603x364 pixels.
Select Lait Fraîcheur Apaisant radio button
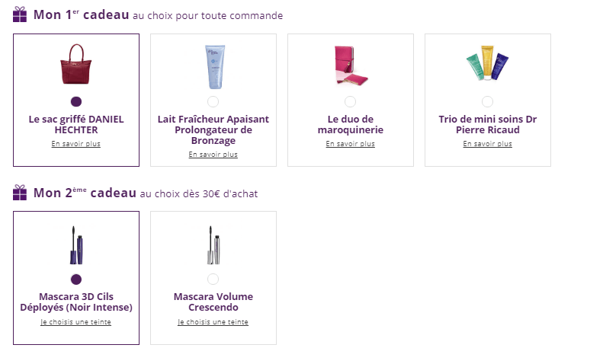click(x=213, y=101)
